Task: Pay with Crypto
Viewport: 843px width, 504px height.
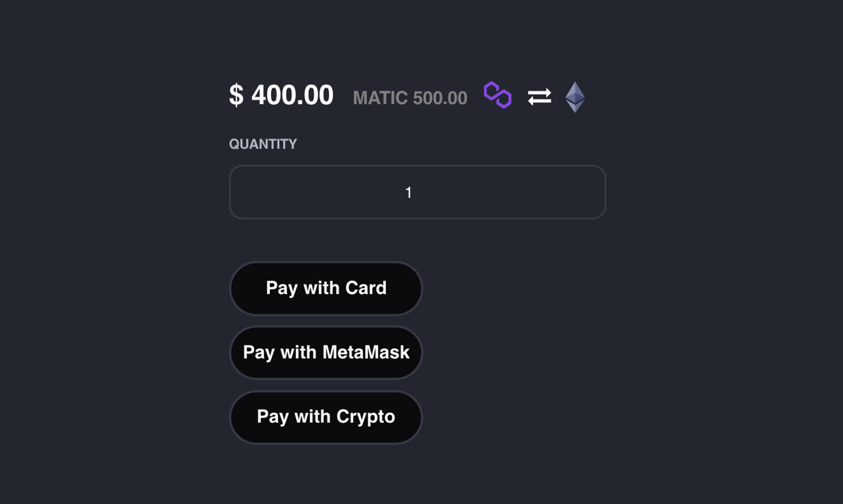Action: pos(326,417)
